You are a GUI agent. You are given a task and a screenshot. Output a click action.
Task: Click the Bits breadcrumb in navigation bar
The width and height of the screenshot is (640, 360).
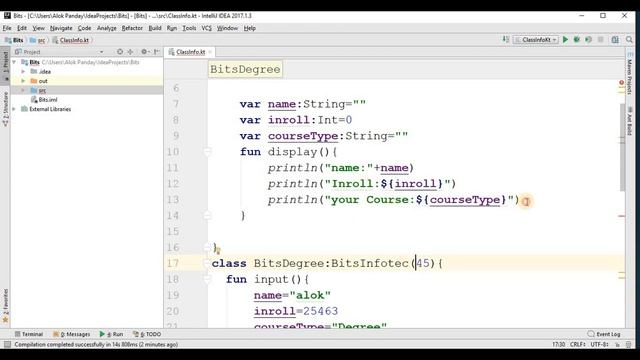[x=14, y=40]
